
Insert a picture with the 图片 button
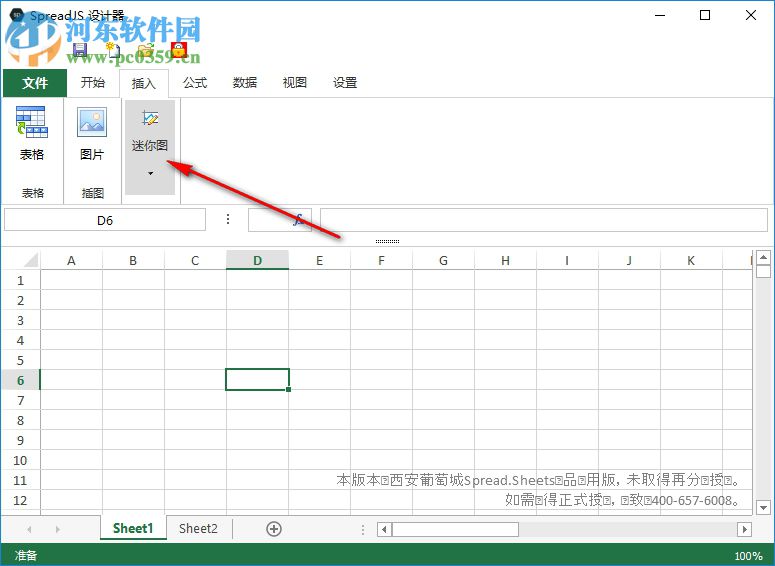(92, 133)
